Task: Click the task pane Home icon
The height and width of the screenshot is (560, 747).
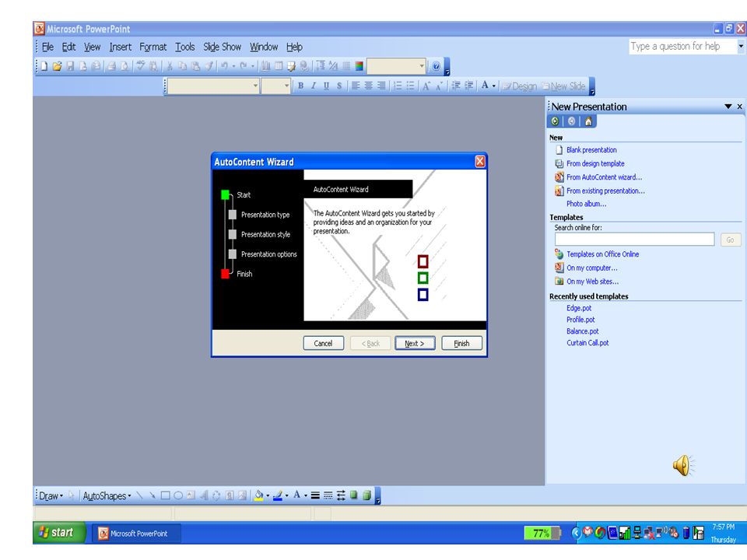Action: [588, 121]
